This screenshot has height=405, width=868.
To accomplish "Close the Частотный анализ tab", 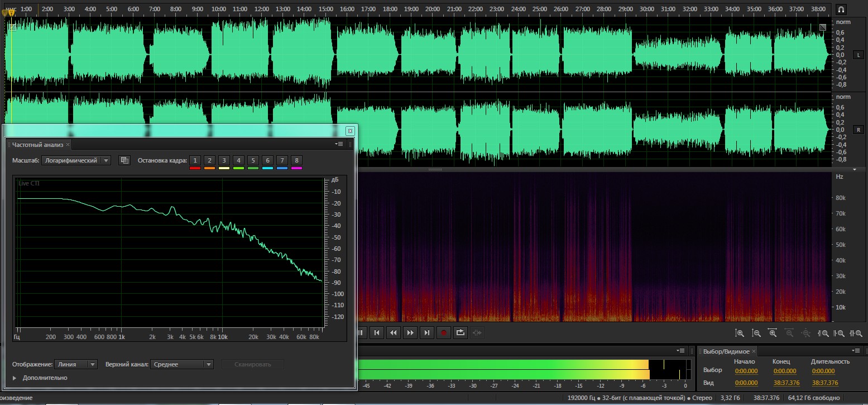I will (x=68, y=144).
